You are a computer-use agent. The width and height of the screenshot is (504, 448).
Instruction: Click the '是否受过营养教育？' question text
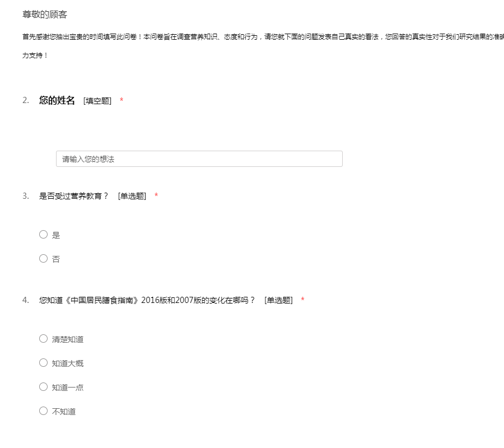(73, 196)
